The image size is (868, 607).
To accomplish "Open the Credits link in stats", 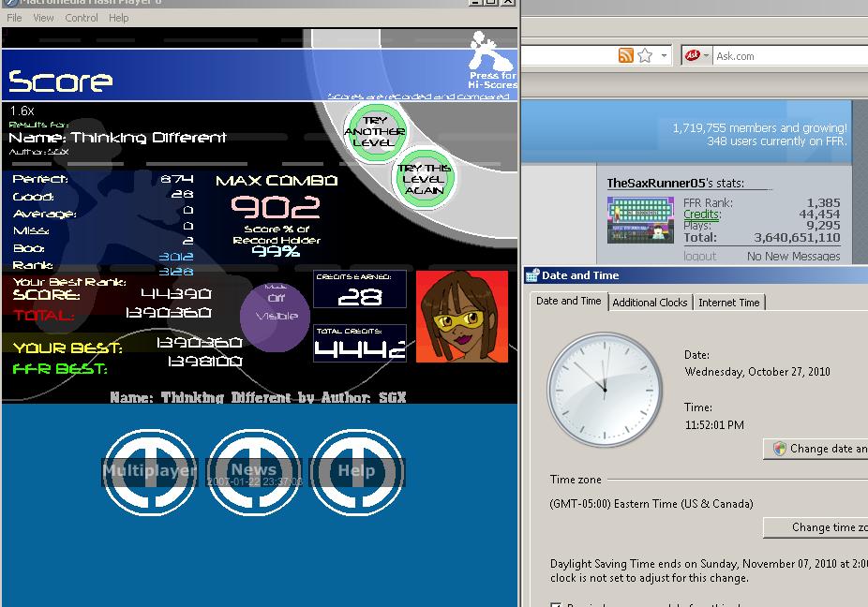I will point(701,215).
